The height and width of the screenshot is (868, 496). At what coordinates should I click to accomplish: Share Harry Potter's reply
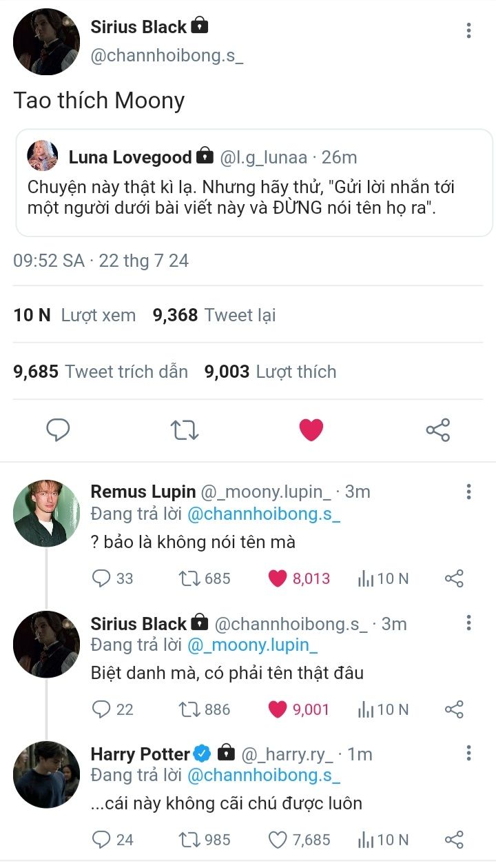click(454, 840)
